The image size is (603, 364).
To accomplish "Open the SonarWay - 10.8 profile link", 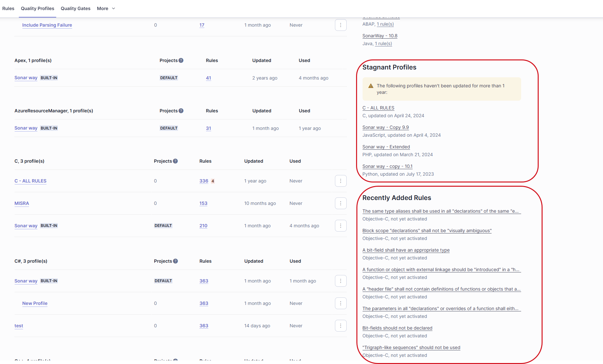I will [379, 36].
